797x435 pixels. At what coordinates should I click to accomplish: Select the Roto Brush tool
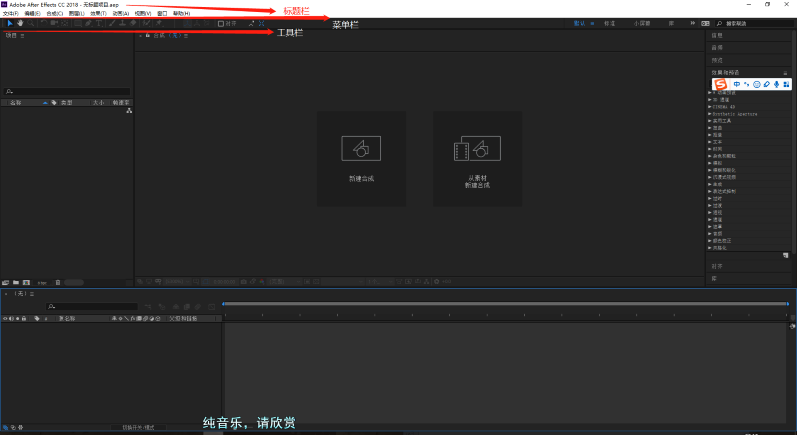[x=146, y=23]
